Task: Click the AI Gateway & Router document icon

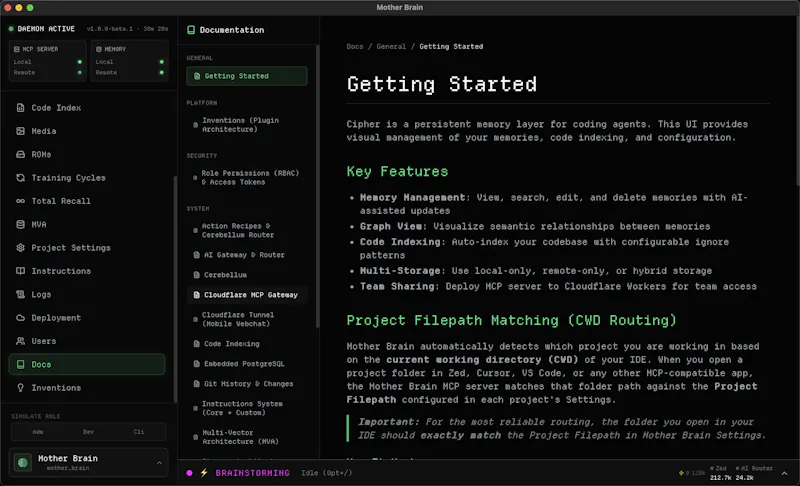Action: point(196,254)
